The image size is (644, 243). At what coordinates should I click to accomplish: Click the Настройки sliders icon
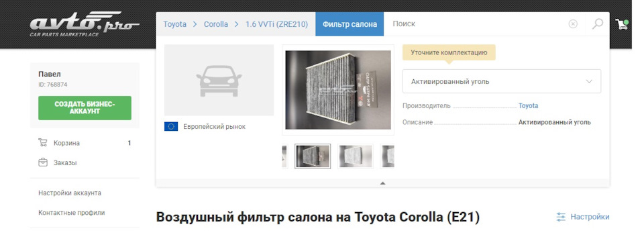(561, 217)
